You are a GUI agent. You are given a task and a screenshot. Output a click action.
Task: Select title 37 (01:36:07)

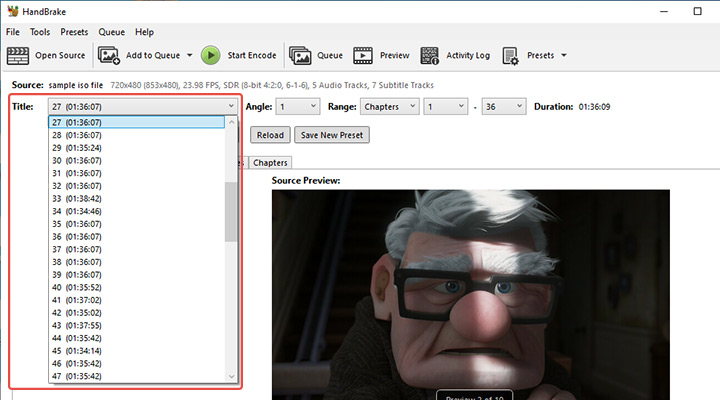coord(136,249)
